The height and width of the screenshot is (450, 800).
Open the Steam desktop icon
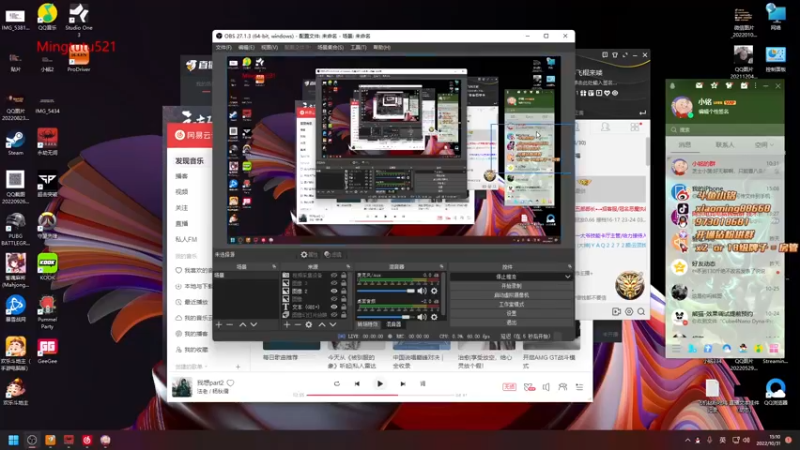pyautogui.click(x=15, y=143)
